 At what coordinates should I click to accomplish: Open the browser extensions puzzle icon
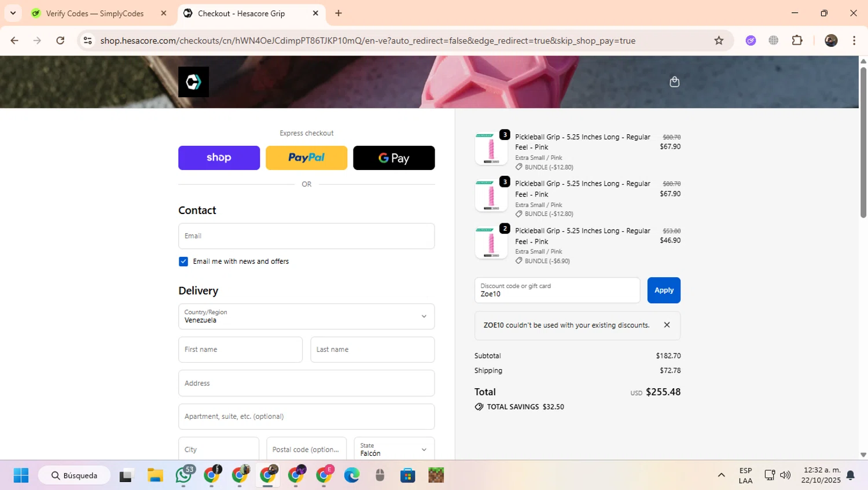coord(797,40)
